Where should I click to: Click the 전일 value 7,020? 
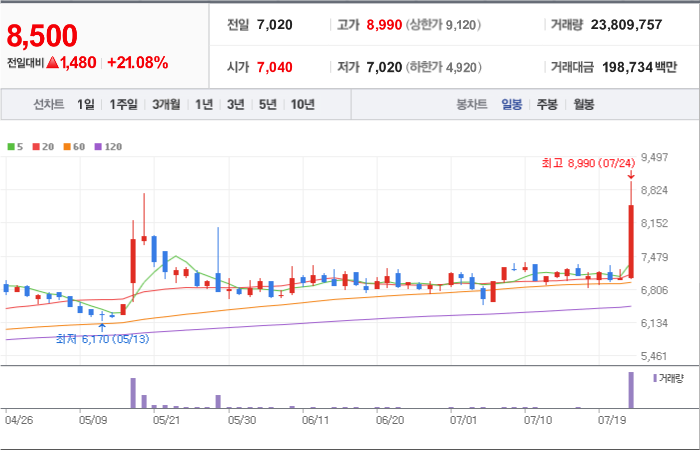pyautogui.click(x=275, y=25)
